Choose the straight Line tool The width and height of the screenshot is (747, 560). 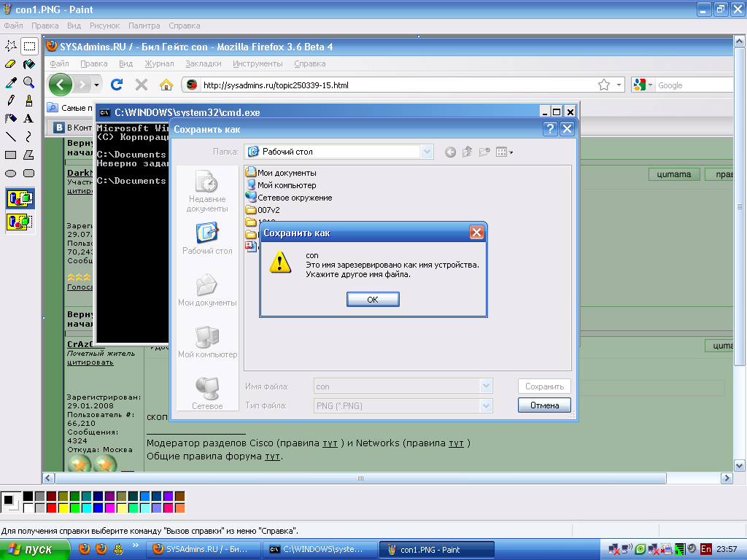[x=11, y=136]
